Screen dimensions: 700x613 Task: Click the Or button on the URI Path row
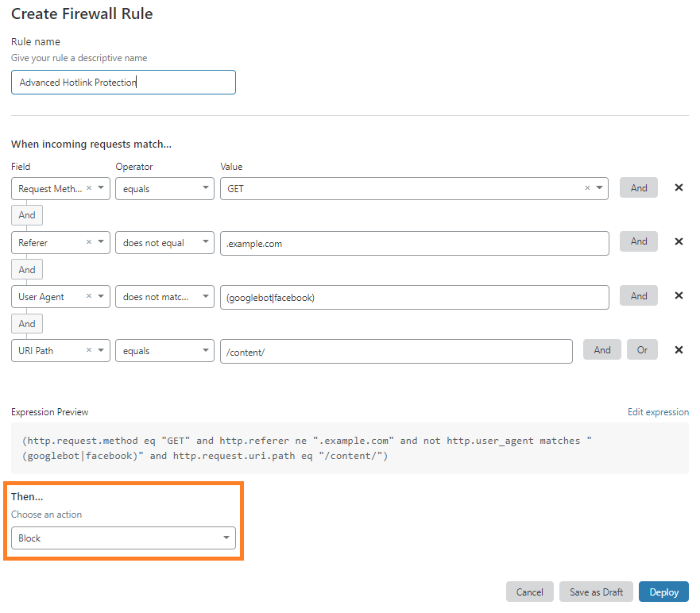pyautogui.click(x=642, y=349)
